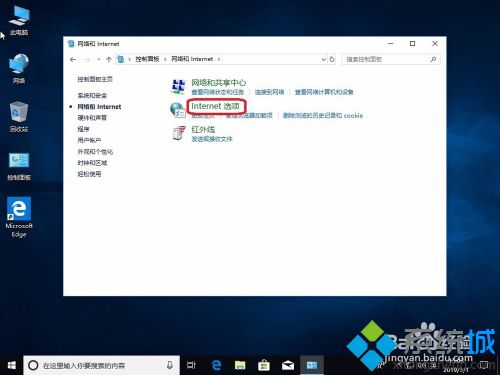Open the recent locations dropdown arrow
Viewport: 500px width, 375px height.
(x=99, y=59)
